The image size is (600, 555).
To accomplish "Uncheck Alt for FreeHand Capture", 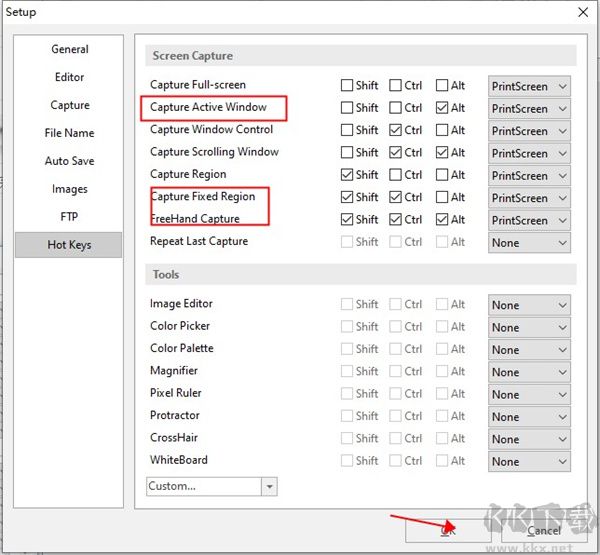I will pyautogui.click(x=443, y=220).
